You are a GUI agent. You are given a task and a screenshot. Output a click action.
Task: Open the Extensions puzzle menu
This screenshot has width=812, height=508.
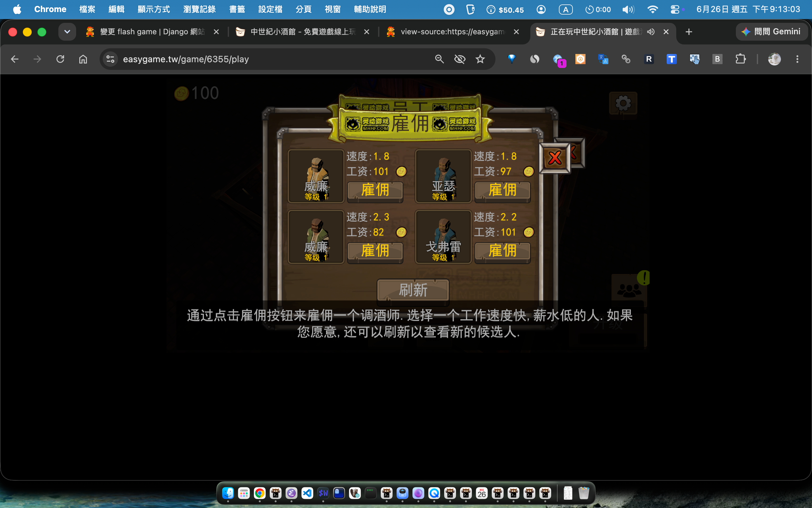740,59
